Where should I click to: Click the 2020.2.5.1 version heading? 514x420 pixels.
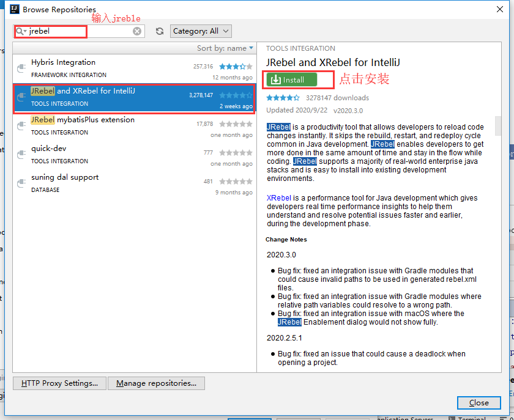tap(284, 337)
